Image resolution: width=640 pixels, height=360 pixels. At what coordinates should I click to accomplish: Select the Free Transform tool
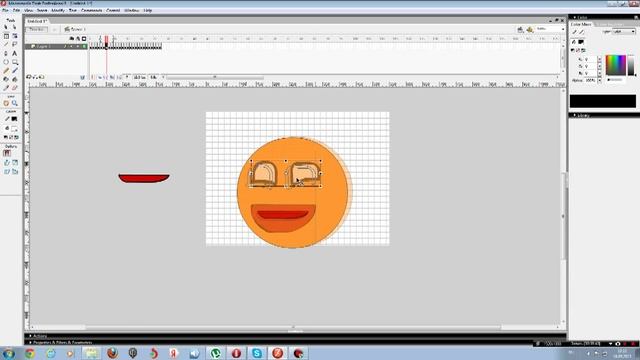coord(6,36)
